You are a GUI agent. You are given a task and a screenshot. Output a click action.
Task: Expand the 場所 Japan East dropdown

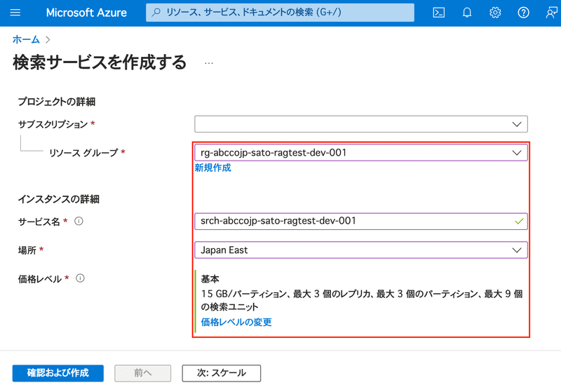pyautogui.click(x=361, y=250)
